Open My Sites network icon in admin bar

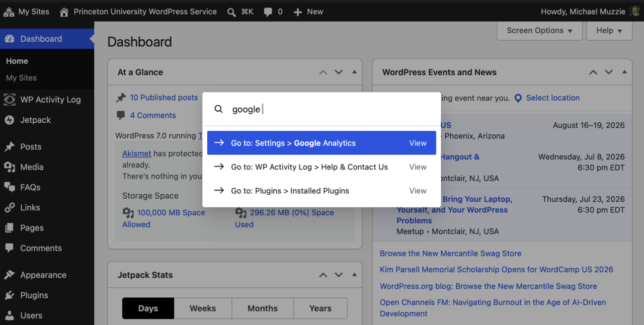click(x=9, y=12)
